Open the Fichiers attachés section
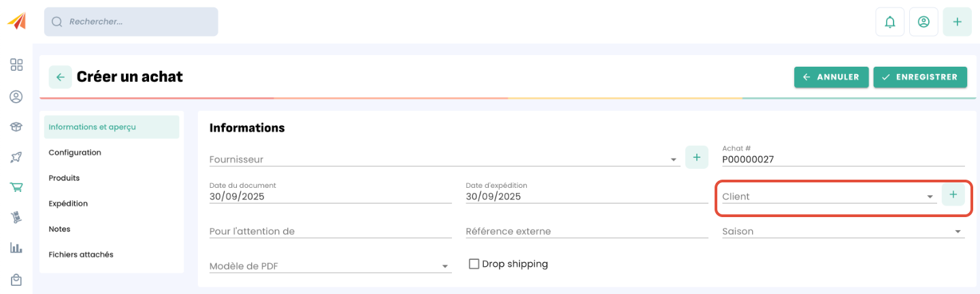980x294 pixels. [81, 255]
